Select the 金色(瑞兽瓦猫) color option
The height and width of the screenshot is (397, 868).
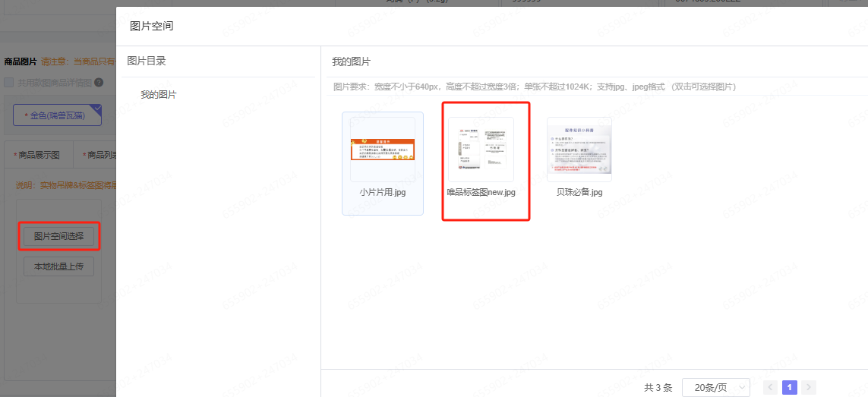(58, 115)
